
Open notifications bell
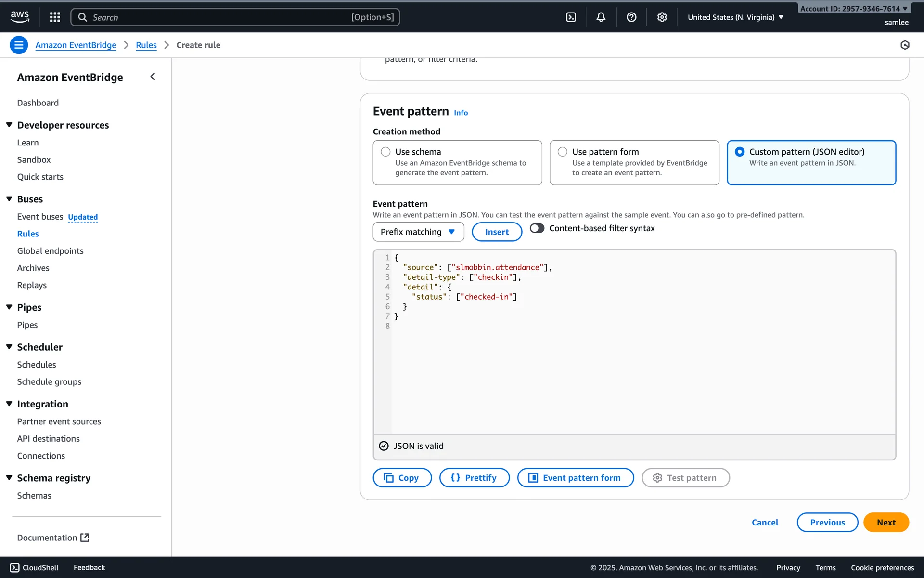pyautogui.click(x=601, y=17)
